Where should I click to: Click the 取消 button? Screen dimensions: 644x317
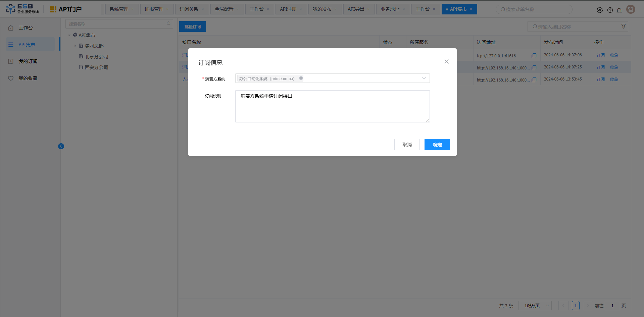(407, 145)
